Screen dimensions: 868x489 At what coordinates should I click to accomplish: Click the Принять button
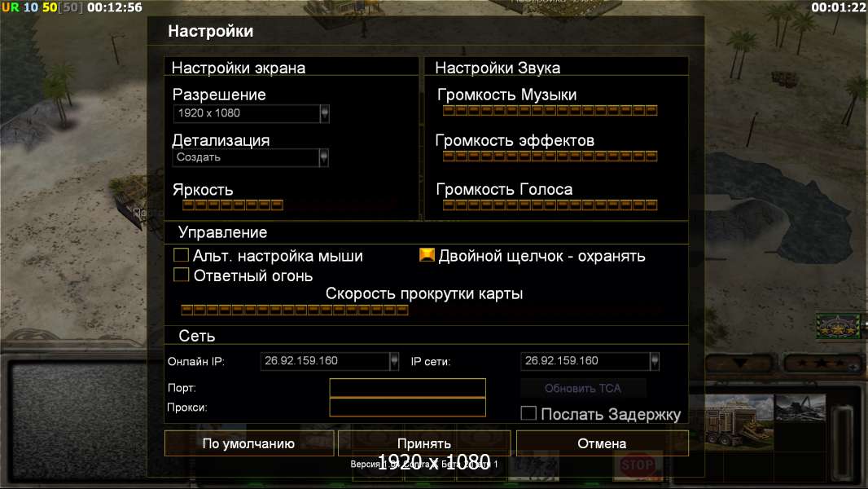424,443
